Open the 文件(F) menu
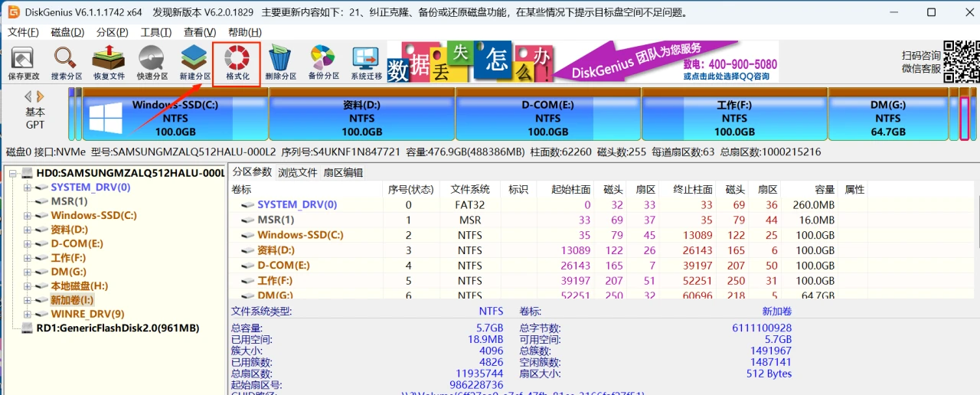The height and width of the screenshot is (395, 980). (x=23, y=32)
